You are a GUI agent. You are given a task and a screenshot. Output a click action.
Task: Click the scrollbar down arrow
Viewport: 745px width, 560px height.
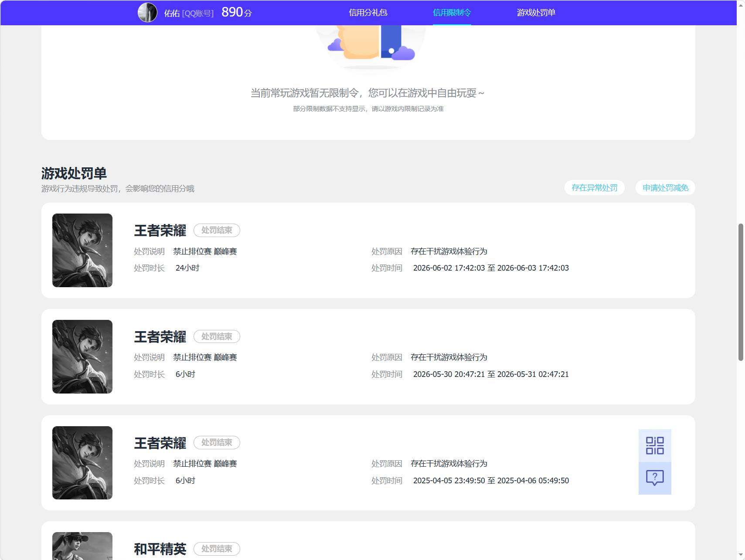(741, 555)
